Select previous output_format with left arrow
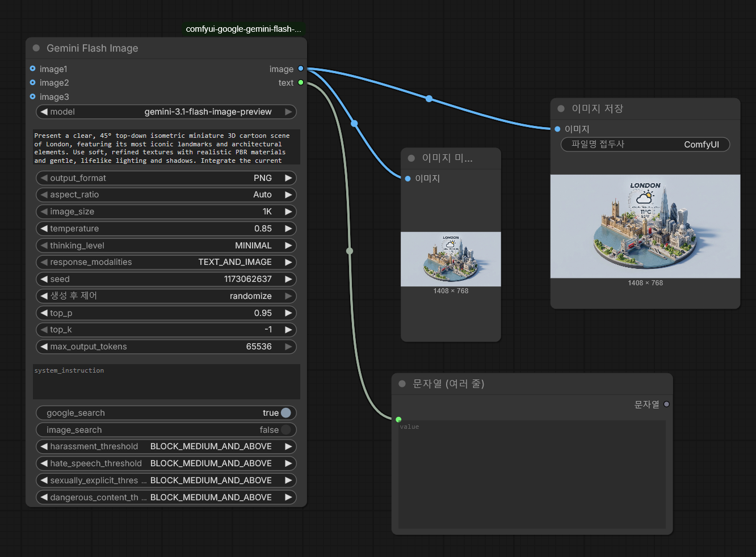 click(x=44, y=178)
